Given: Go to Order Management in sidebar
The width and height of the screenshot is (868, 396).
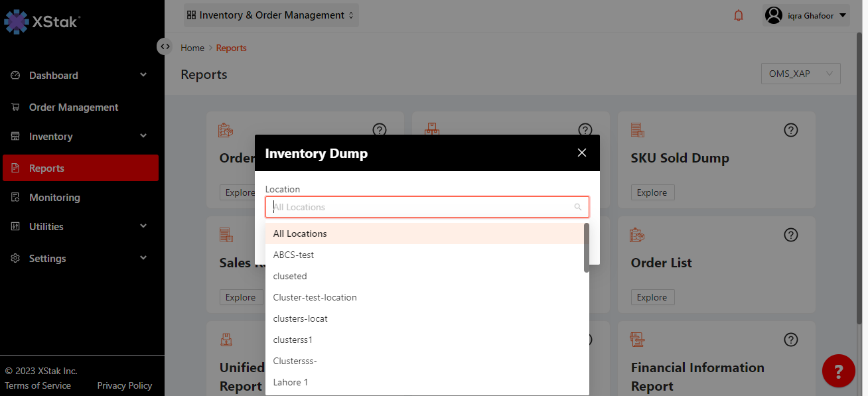Looking at the screenshot, I should click(73, 107).
